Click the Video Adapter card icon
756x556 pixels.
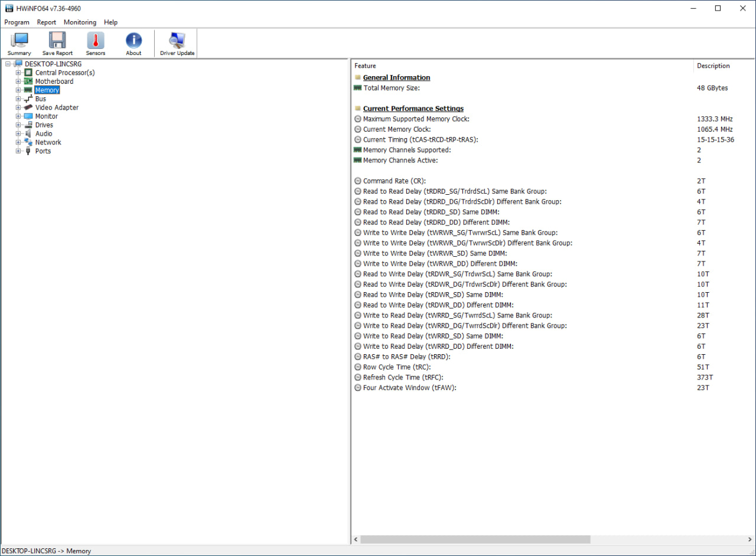(29, 107)
